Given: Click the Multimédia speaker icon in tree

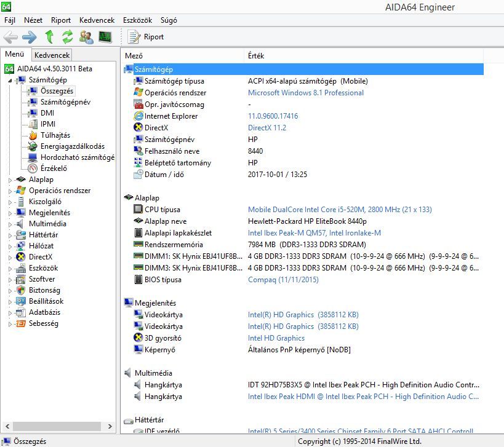Looking at the screenshot, I should tap(20, 224).
